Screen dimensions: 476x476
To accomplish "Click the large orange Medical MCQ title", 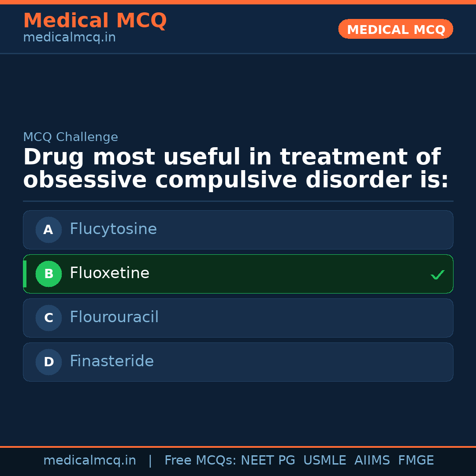I will click(95, 21).
